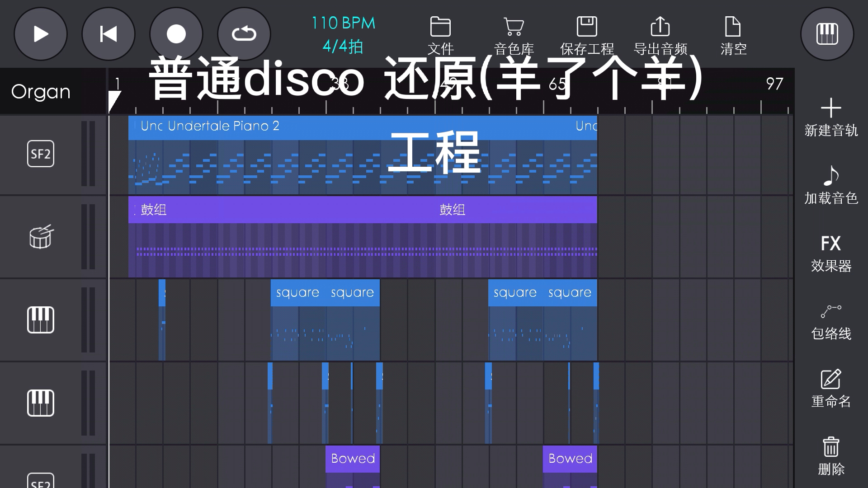The image size is (868, 488).
Task: Select the SF2 track with Bowed clips
Action: click(41, 481)
